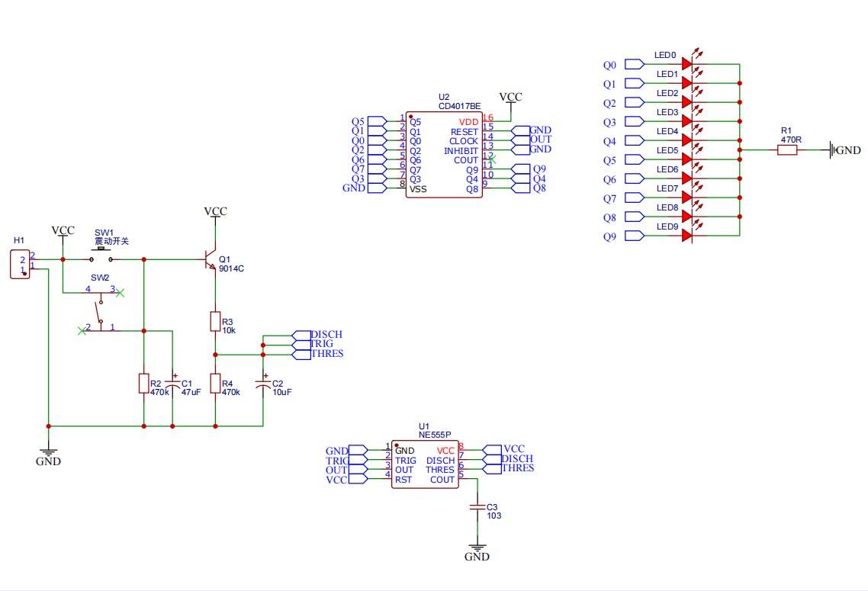The image size is (868, 591).
Task: Select the LED9 diode symbol
Action: click(x=686, y=236)
